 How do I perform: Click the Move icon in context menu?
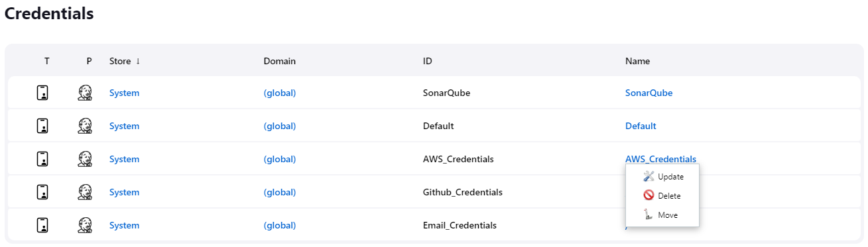649,215
